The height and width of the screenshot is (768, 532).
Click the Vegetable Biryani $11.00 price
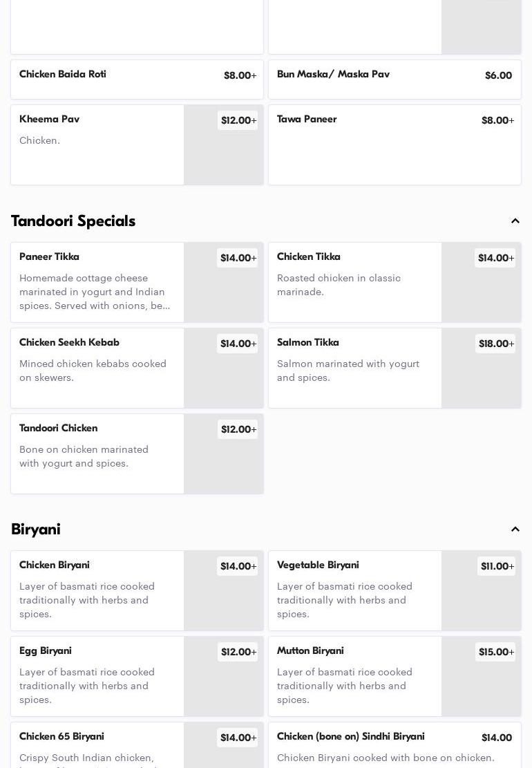point(495,566)
